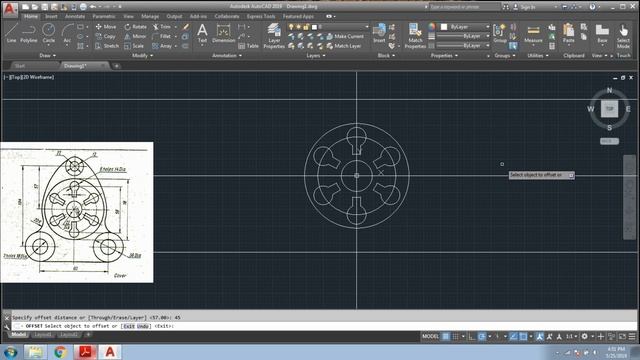
Task: Toggle snap mode in status bar
Action: click(x=456, y=336)
